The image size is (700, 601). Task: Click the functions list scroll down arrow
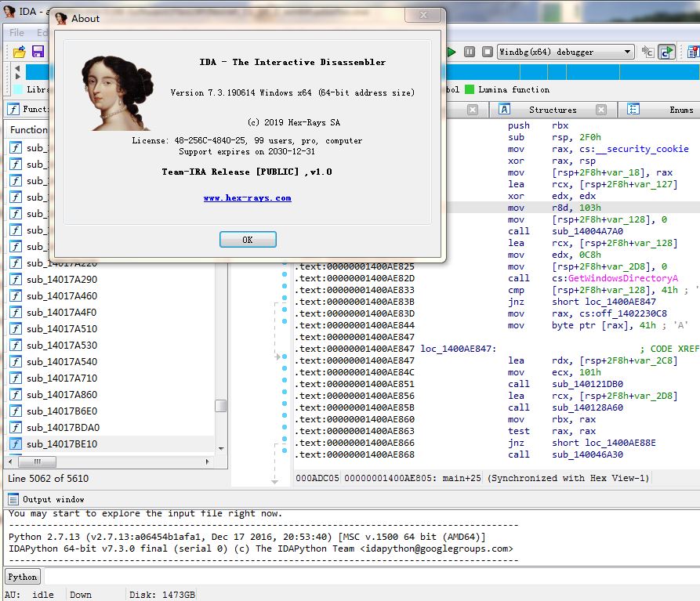click(x=221, y=448)
